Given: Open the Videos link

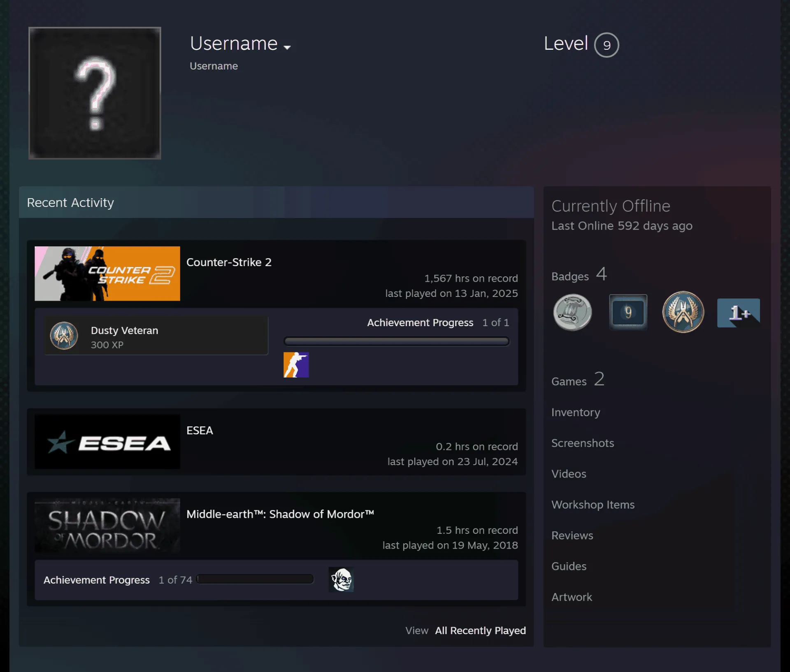Looking at the screenshot, I should 569,474.
